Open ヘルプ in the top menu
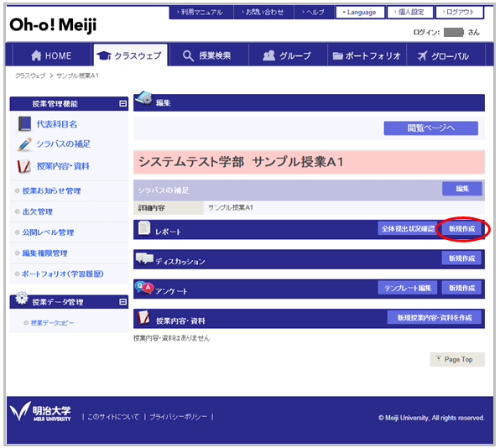Image resolution: width=500 pixels, height=448 pixels. pos(313,12)
